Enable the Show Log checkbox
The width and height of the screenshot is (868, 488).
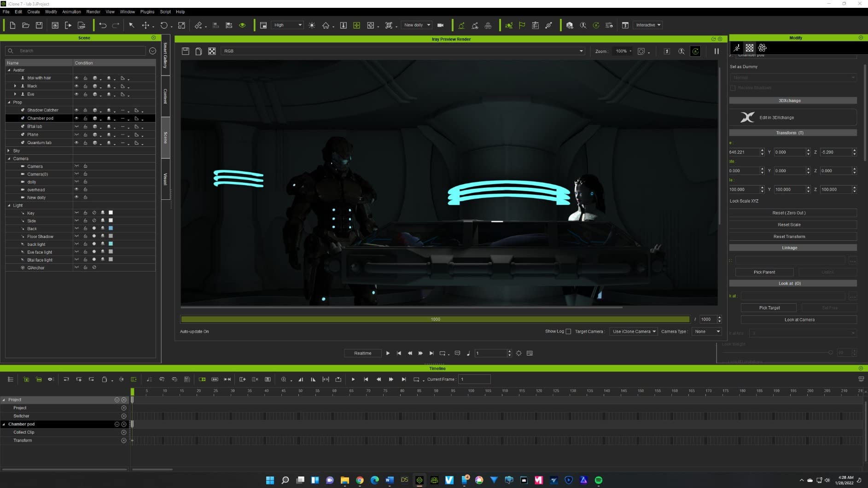pyautogui.click(x=568, y=331)
